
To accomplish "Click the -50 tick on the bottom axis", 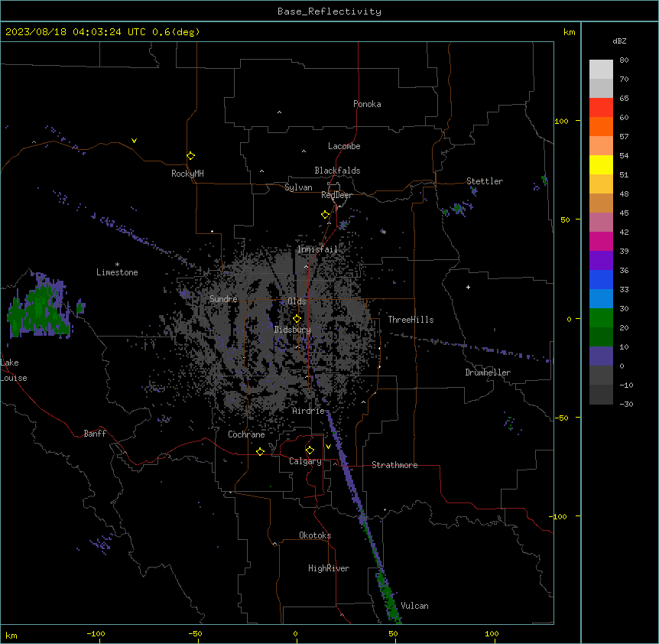I will coord(196,633).
